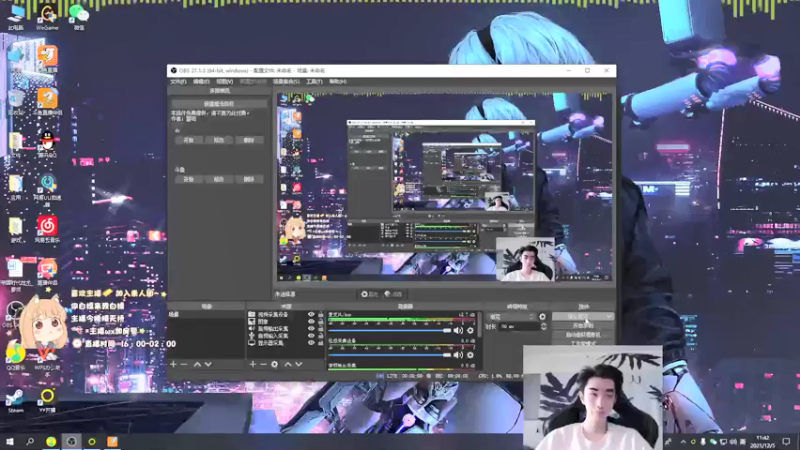The height and width of the screenshot is (450, 800).
Task: Select 视频采集设备 source row
Action: 286,315
